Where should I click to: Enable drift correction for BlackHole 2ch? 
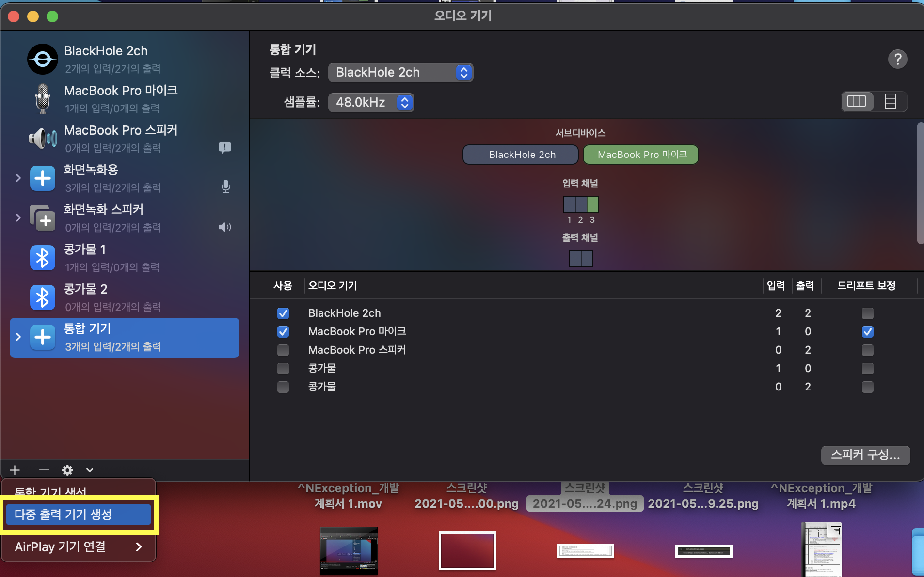pos(868,313)
